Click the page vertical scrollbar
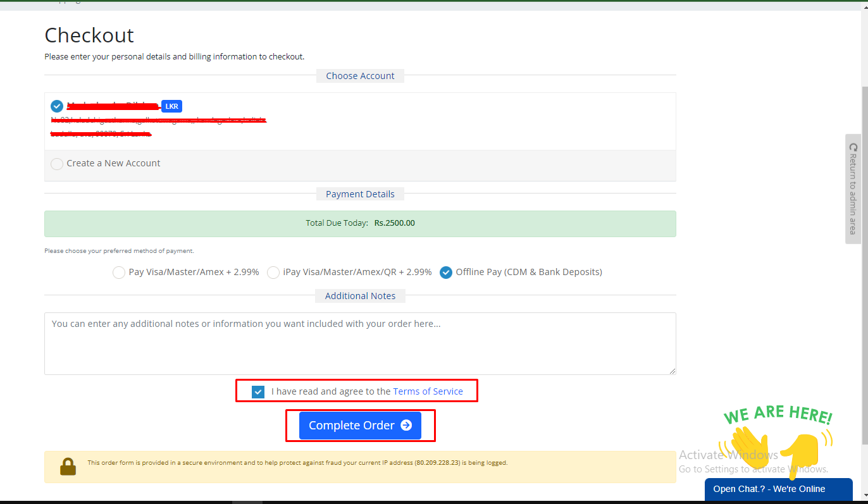 (x=864, y=253)
